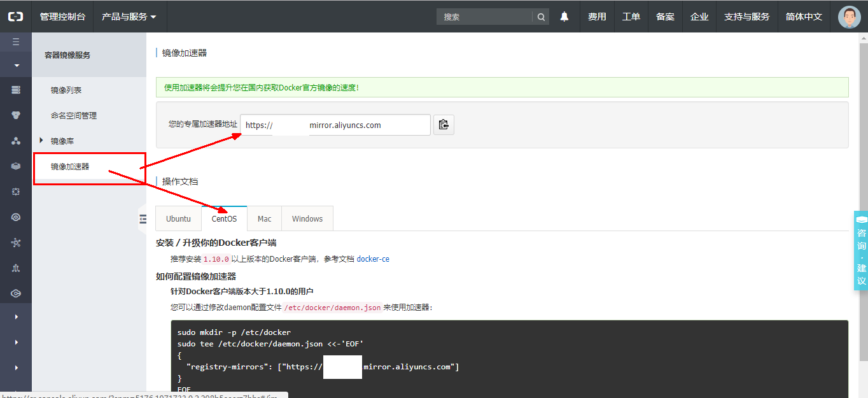
Task: Click the server stack sidebar icon
Action: click(x=16, y=90)
